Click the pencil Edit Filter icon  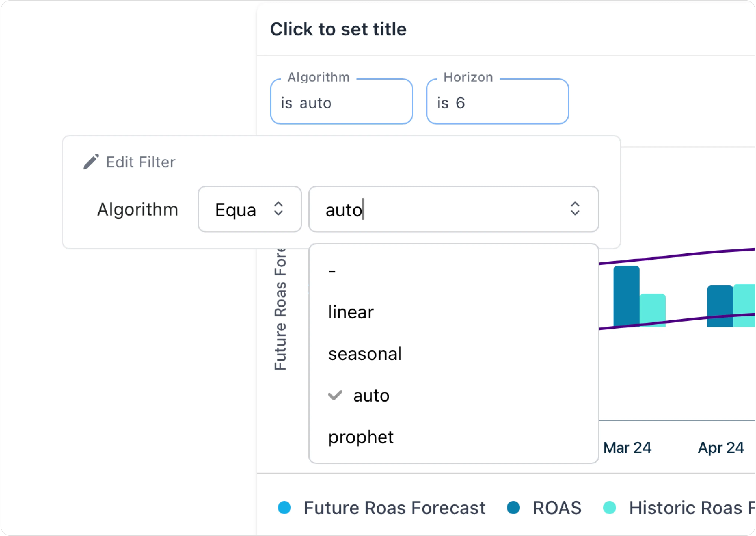click(x=91, y=162)
